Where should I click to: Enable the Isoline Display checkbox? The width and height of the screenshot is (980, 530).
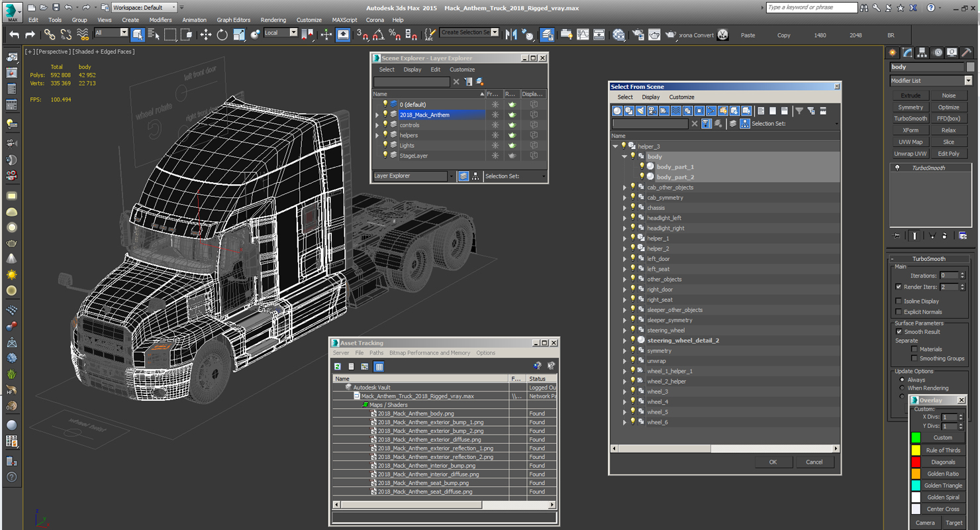[898, 301]
